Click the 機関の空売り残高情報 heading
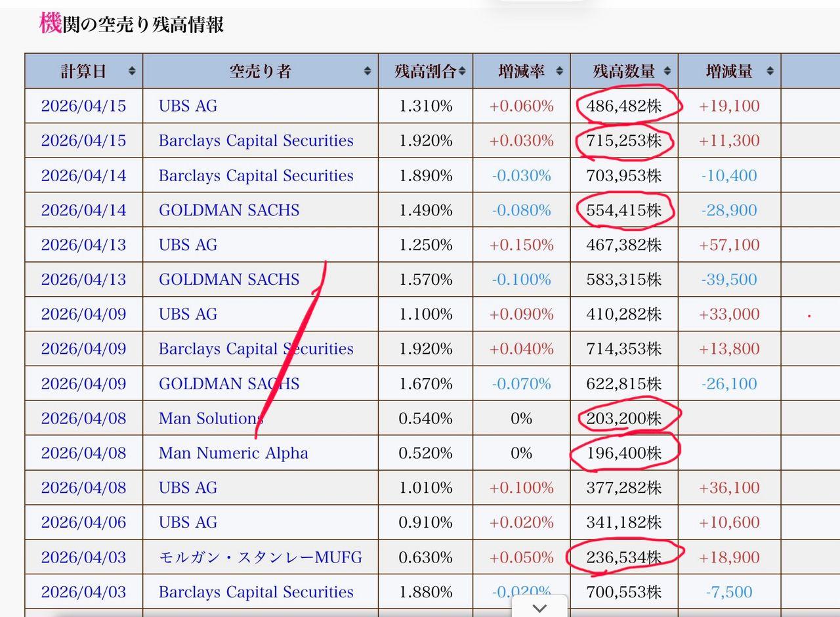 coord(131,24)
